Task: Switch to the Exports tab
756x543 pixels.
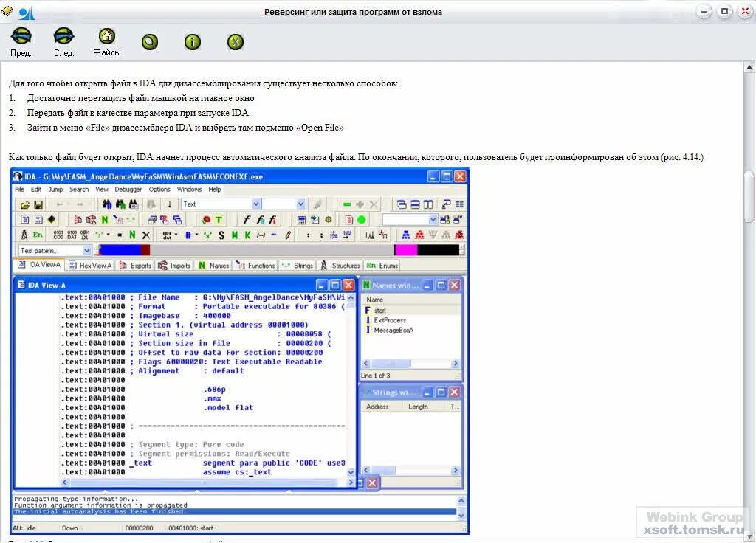Action: point(136,266)
